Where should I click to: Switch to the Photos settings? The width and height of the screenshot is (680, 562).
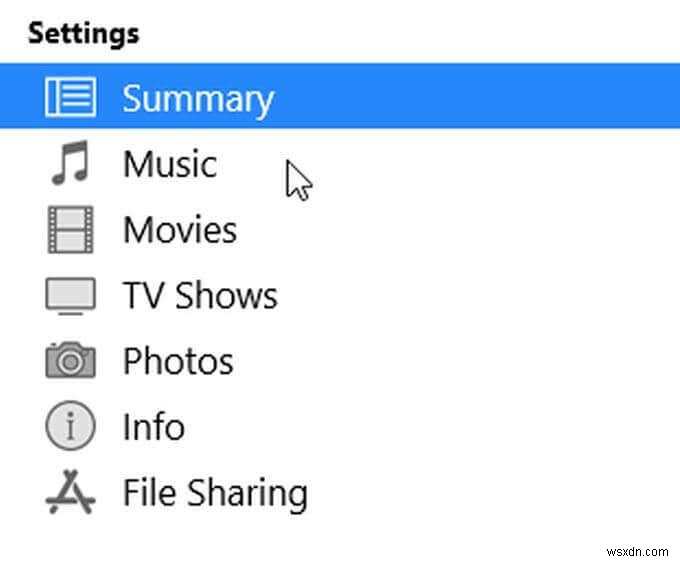click(x=178, y=361)
